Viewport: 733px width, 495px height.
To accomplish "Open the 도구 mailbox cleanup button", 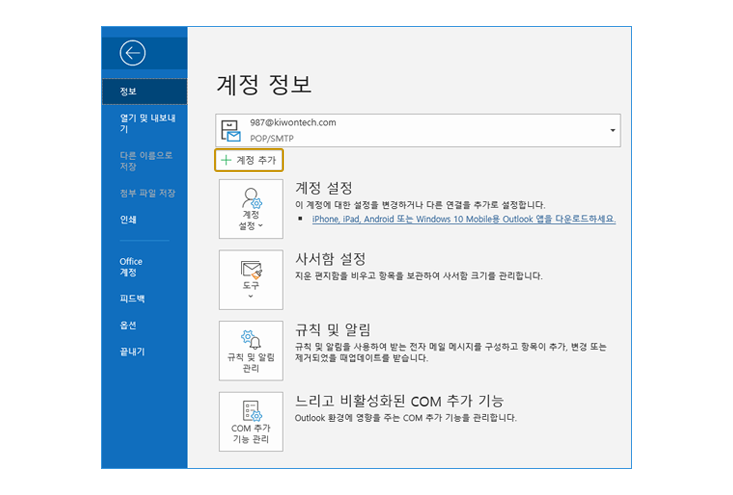I will 250,279.
